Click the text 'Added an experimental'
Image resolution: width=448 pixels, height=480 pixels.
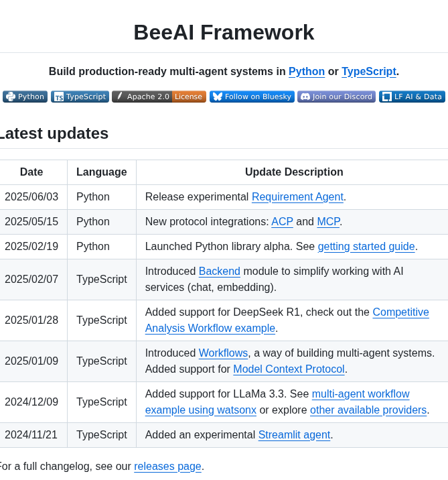pos(200,435)
